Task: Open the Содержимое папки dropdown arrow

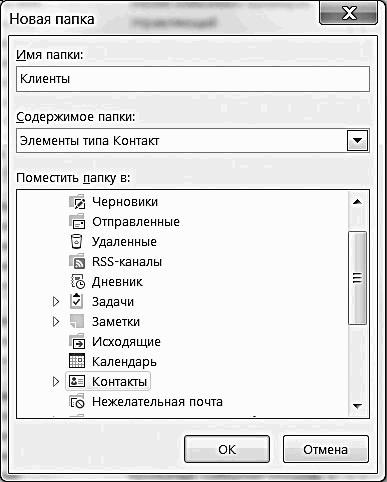Action: click(357, 141)
